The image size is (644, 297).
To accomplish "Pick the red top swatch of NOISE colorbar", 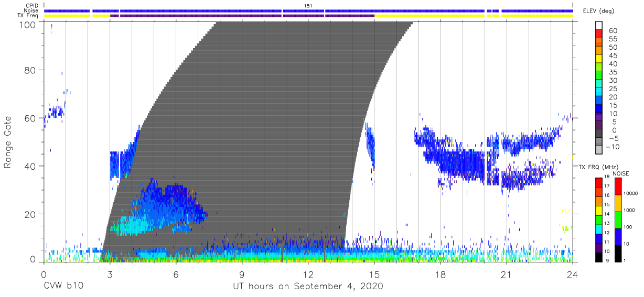I will pos(617,186).
